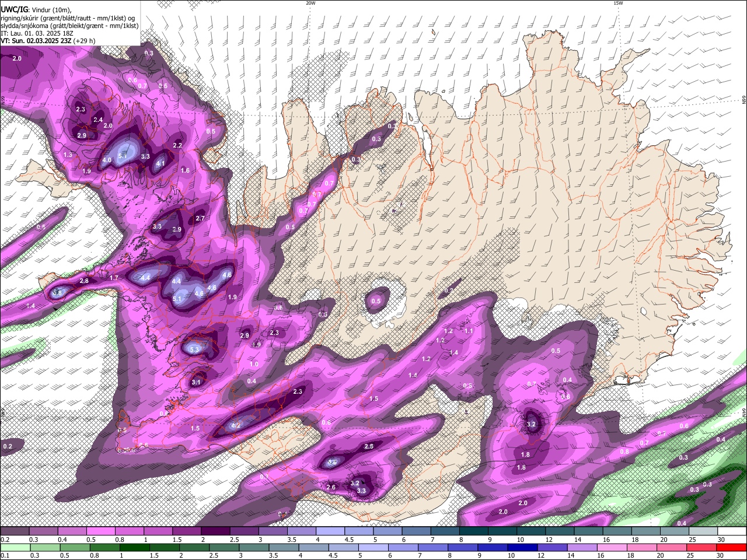
Task: Select the lower legend blue swatch between 7 and 8
Action: 434,548
